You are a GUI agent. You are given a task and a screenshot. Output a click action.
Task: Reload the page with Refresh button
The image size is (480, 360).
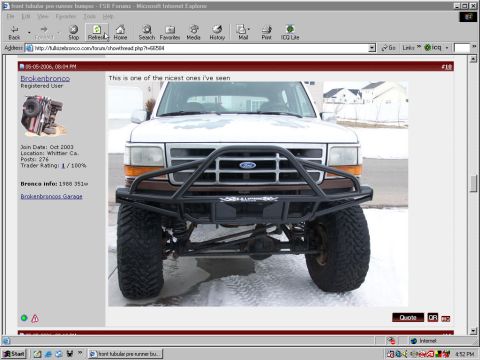[x=96, y=33]
